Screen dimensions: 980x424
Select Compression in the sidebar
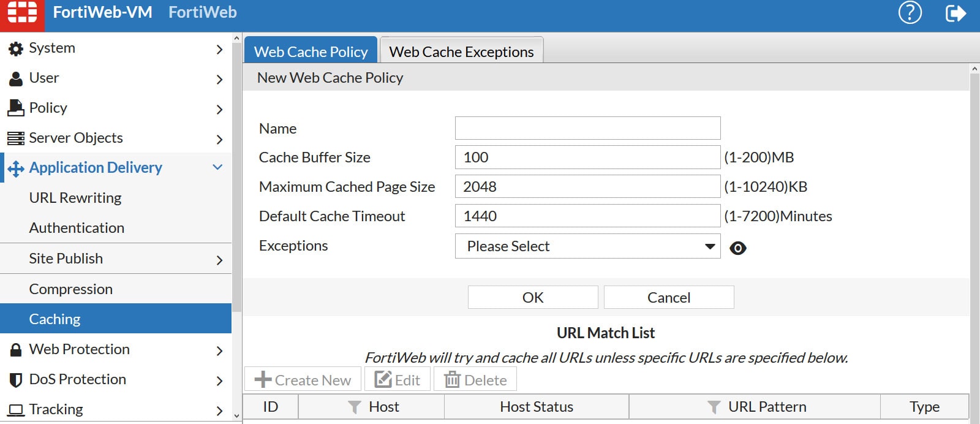coord(71,289)
